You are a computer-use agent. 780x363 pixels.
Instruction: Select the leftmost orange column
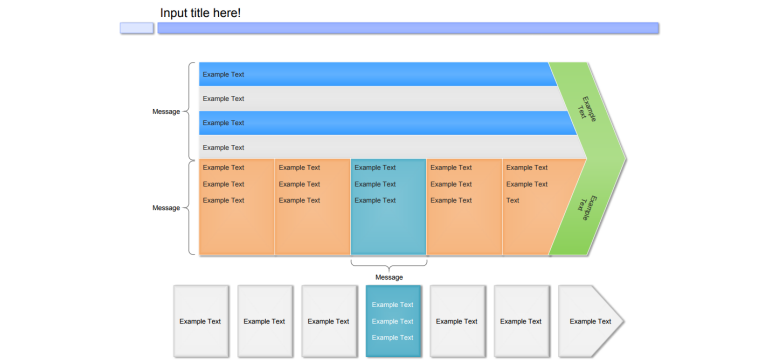pos(237,207)
